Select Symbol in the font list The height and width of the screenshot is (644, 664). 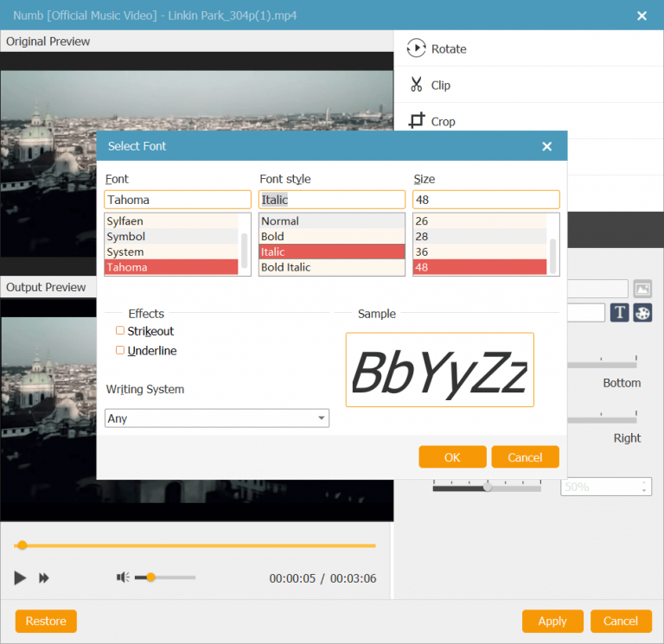pyautogui.click(x=171, y=236)
